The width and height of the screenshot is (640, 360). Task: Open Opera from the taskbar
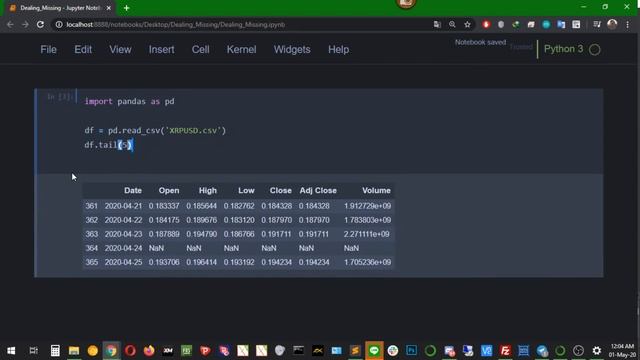coord(130,351)
